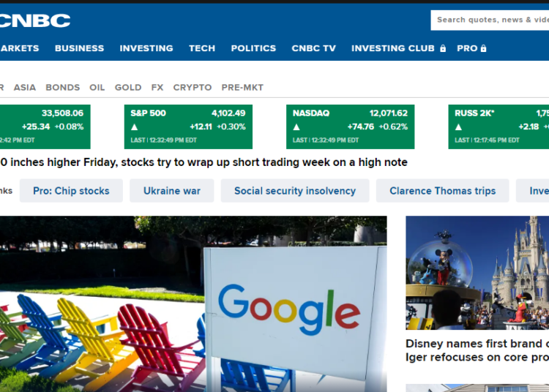549x392 pixels.
Task: Switch to the OIL markets tab
Action: click(x=97, y=88)
